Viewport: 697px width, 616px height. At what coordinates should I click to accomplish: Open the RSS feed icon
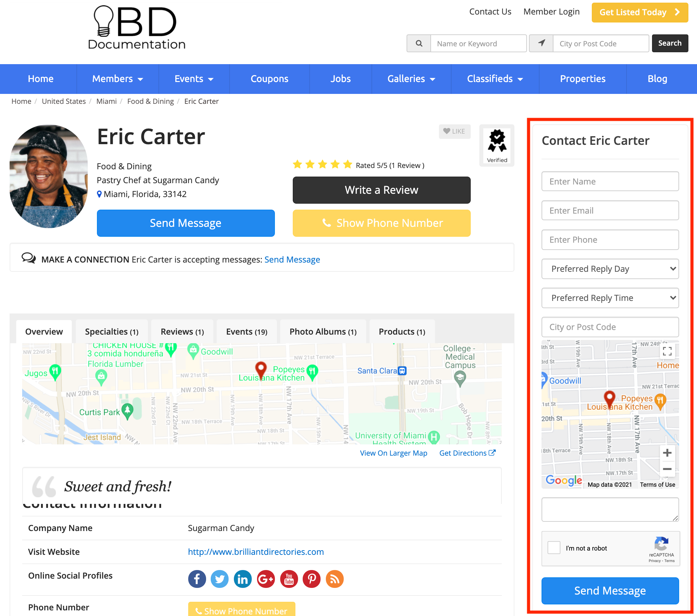coord(334,579)
